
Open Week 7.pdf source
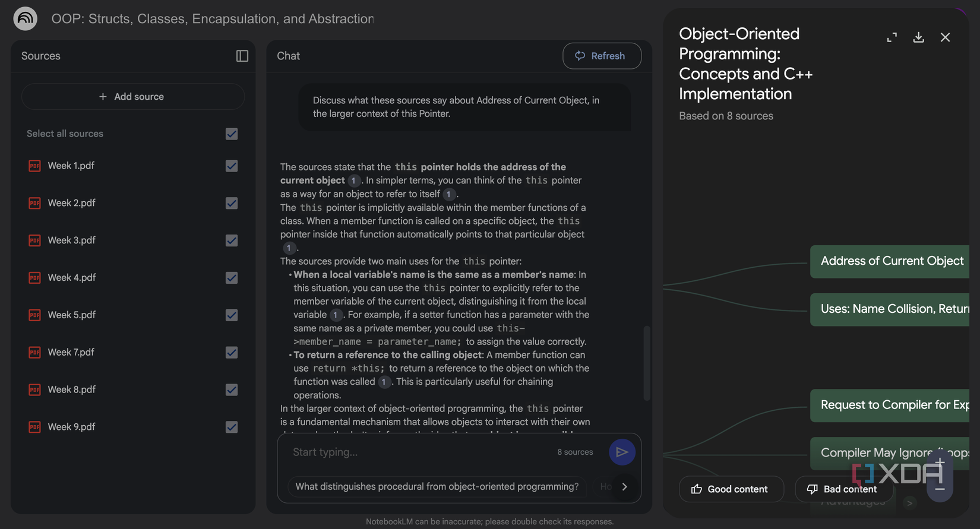coord(71,353)
